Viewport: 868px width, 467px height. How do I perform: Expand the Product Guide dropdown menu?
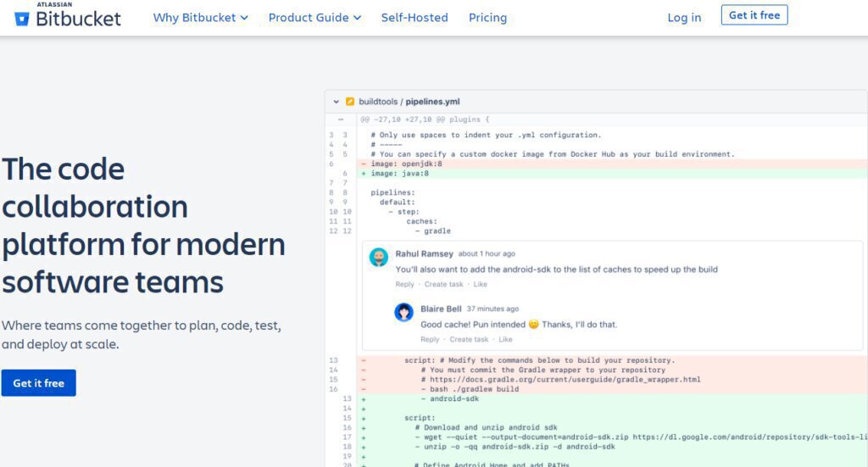tap(314, 18)
